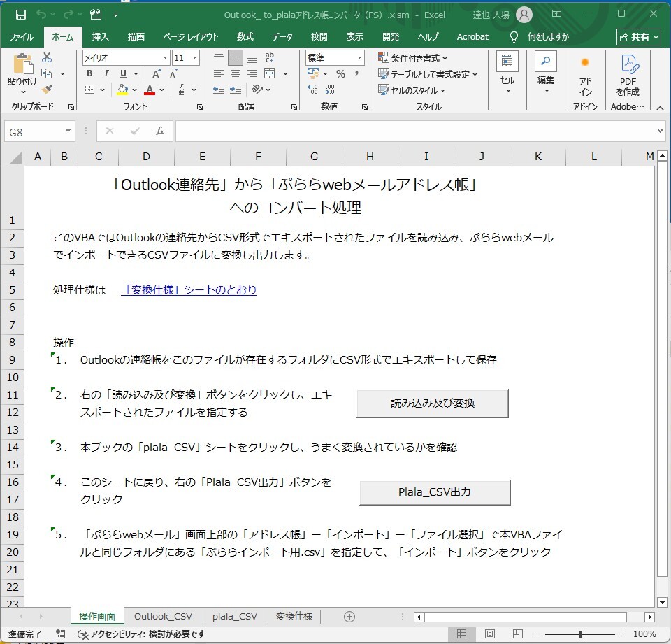
Task: Open the メイリオ font name dropdown
Action: coord(166,58)
